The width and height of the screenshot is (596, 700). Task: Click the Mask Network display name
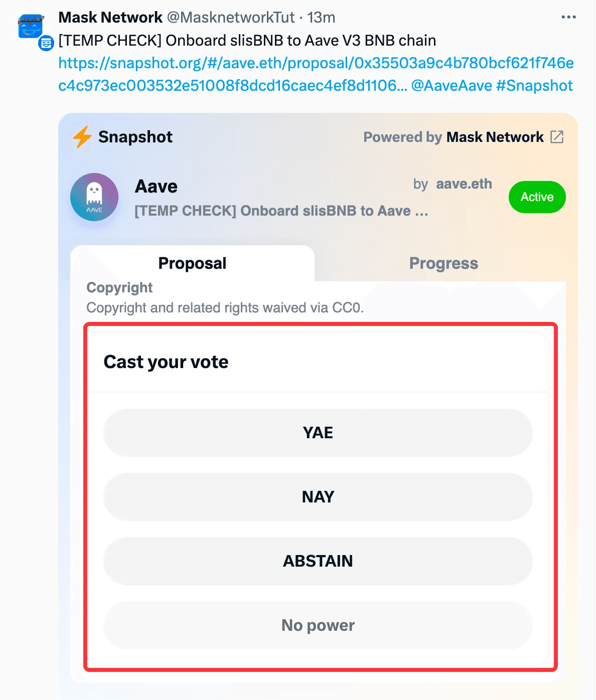click(110, 18)
